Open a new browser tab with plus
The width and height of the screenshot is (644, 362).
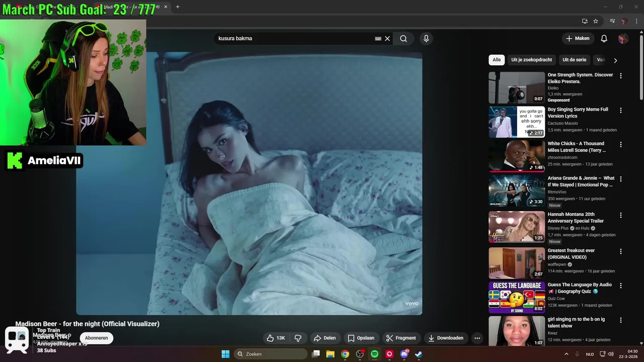tap(178, 7)
